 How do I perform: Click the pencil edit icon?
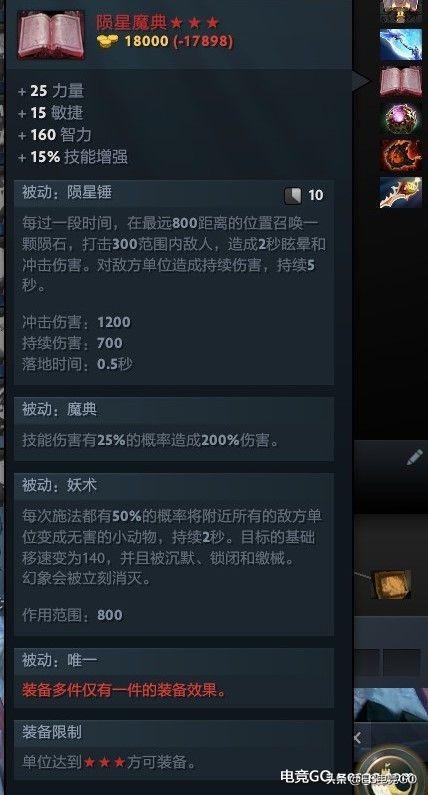point(414,457)
